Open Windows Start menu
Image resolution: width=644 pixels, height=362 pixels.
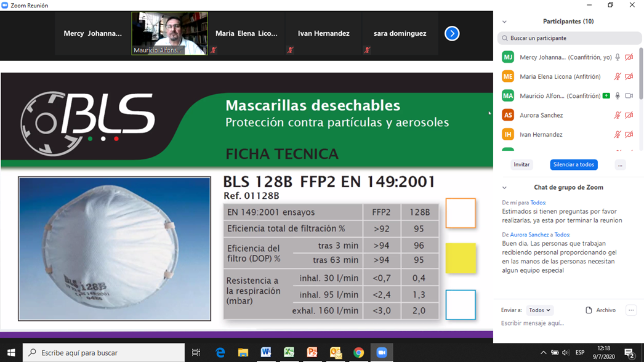click(x=11, y=353)
